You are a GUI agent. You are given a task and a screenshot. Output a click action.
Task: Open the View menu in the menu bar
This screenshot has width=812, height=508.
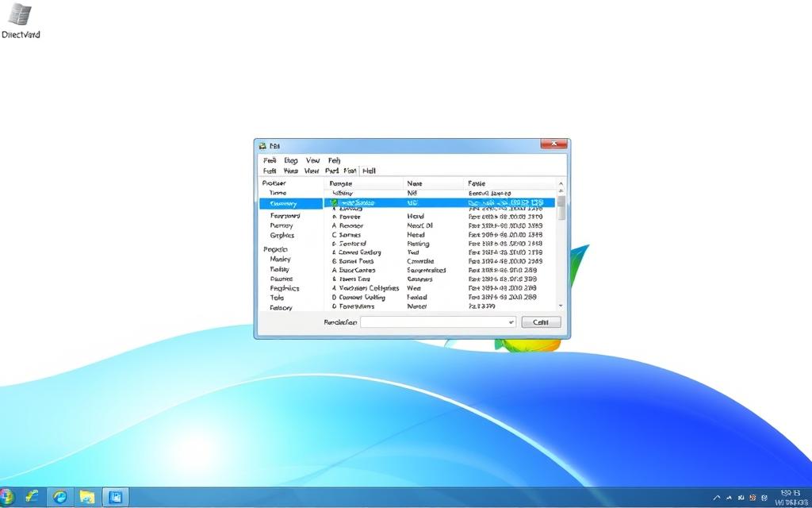312,160
